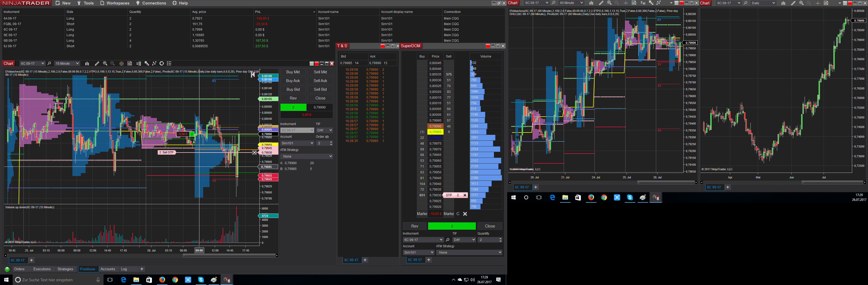The width and height of the screenshot is (868, 285).
Task: Open drawing tools pencil in 15 Minute chart
Action: click(97, 64)
